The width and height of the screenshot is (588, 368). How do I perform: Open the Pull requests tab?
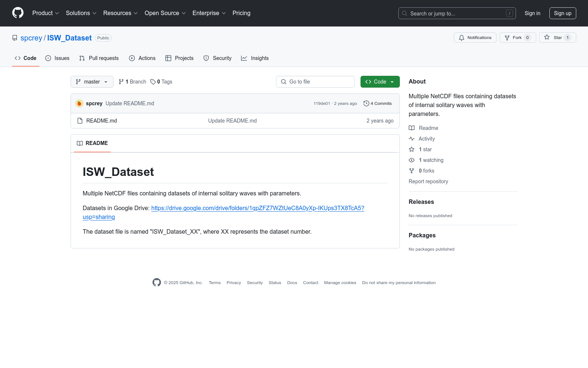coord(99,58)
